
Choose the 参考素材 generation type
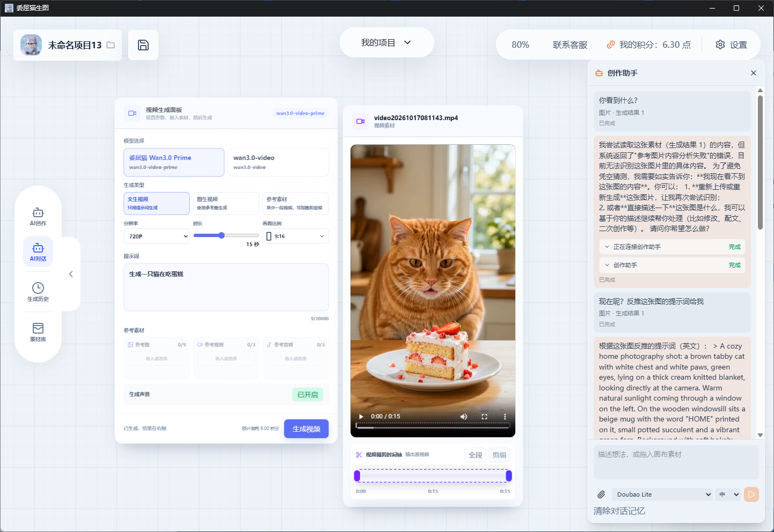click(295, 203)
